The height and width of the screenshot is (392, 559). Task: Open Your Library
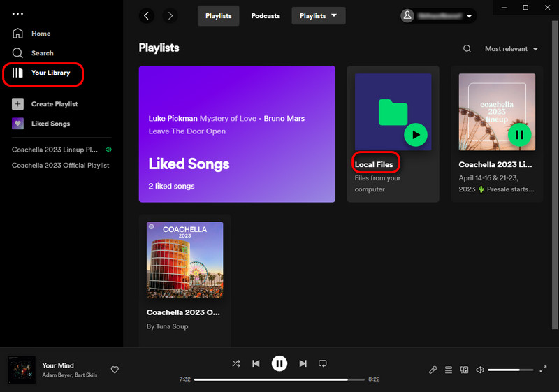pyautogui.click(x=43, y=73)
